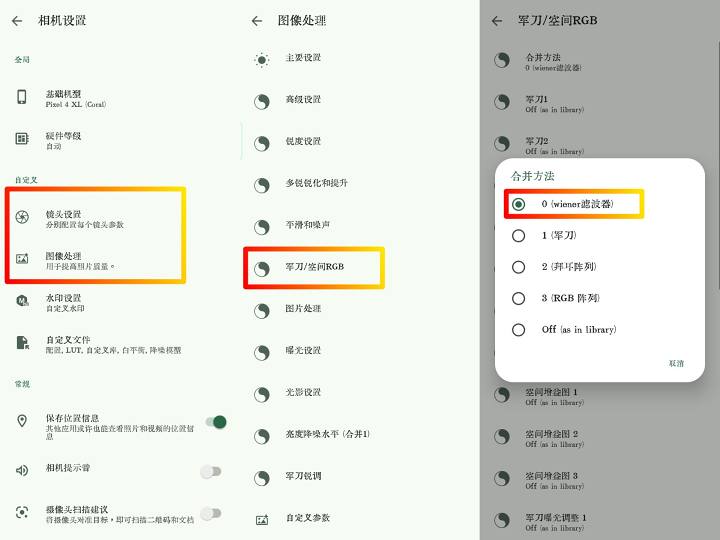Open the 硬件等级 setting

coord(63,140)
